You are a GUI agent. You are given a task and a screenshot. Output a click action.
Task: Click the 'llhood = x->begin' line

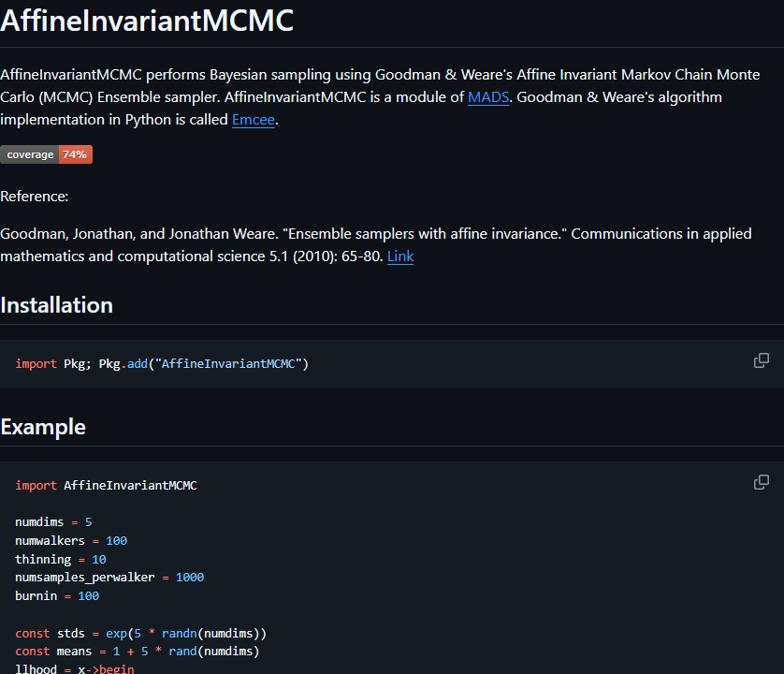pyautogui.click(x=75, y=668)
